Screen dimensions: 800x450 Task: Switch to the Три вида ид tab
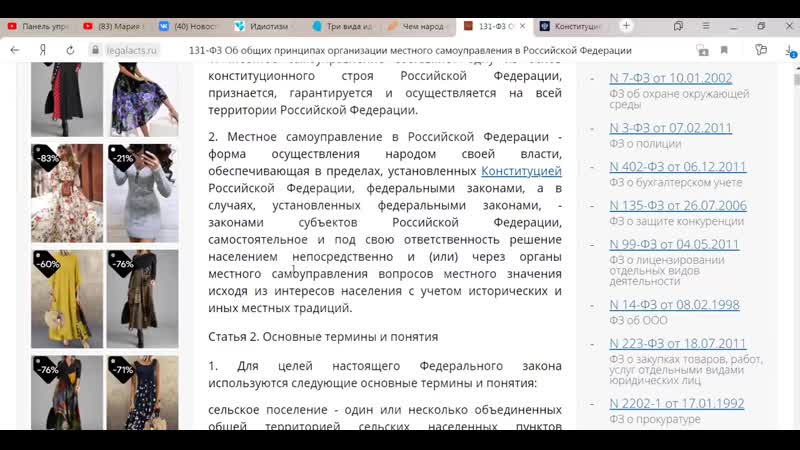343,27
